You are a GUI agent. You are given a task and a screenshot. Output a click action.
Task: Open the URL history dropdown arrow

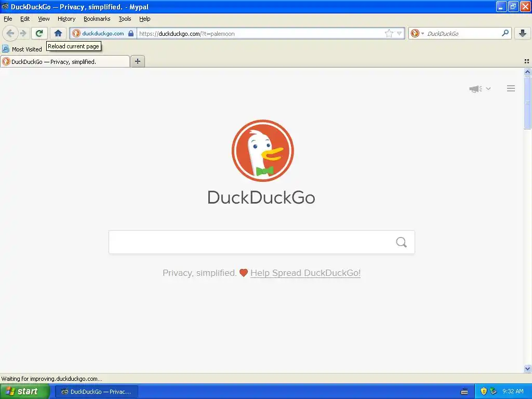click(400, 33)
